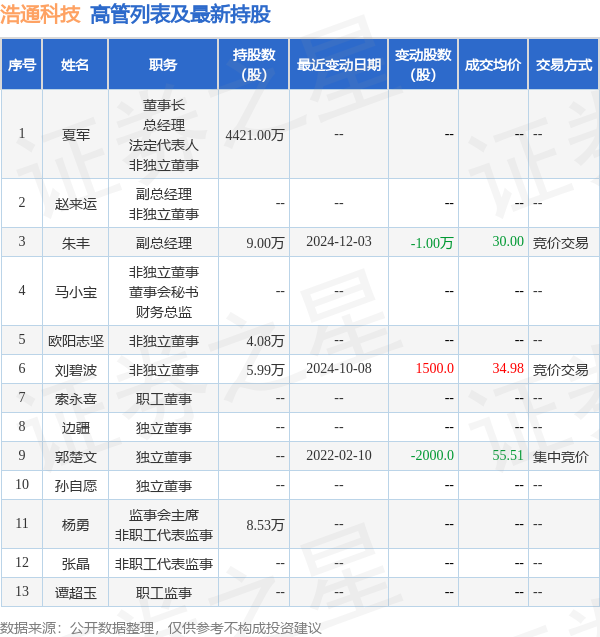Select the 姓名 column header
The height and width of the screenshot is (637, 600).
[75, 64]
